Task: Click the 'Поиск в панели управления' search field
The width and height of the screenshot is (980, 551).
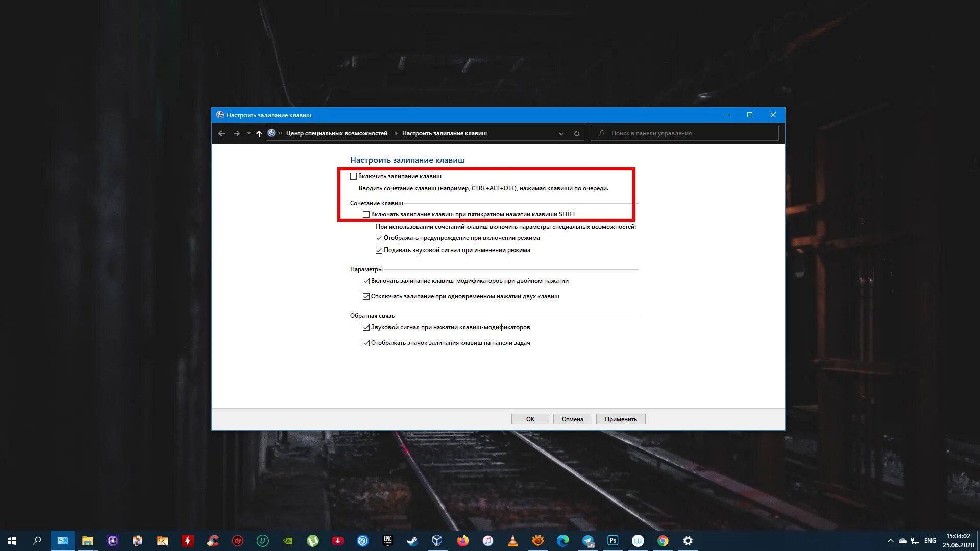Action: click(x=684, y=133)
